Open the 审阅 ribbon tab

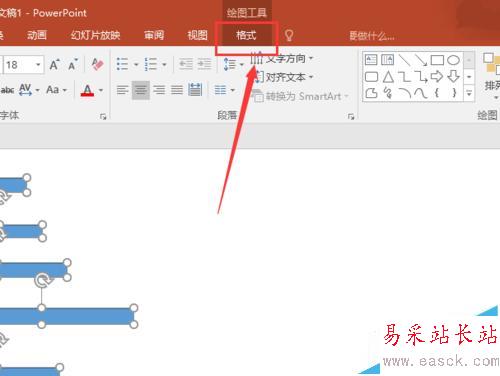(x=154, y=35)
